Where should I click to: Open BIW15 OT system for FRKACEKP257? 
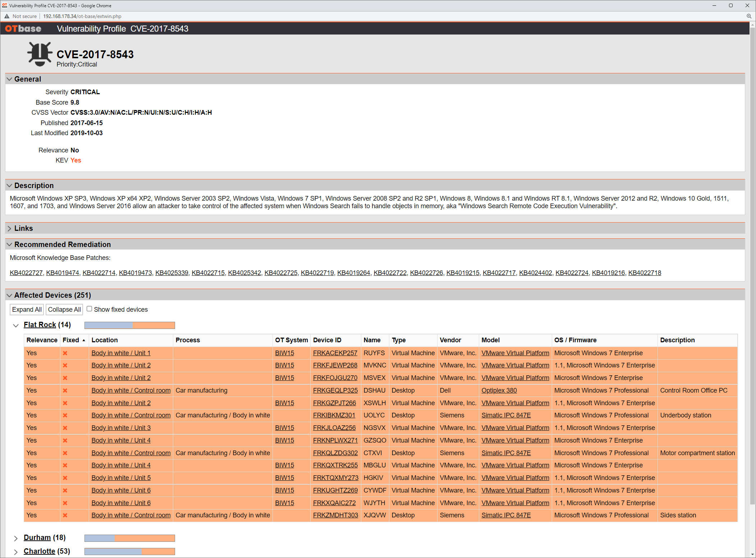(284, 353)
